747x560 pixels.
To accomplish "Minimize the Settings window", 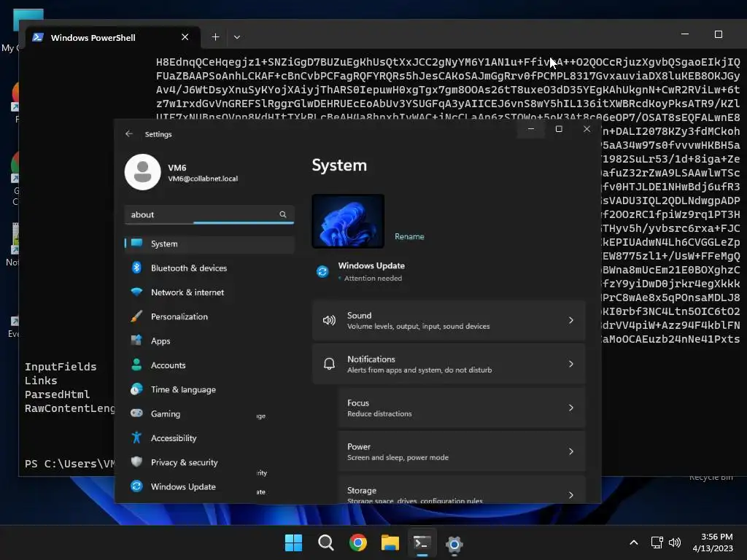I will pyautogui.click(x=531, y=129).
